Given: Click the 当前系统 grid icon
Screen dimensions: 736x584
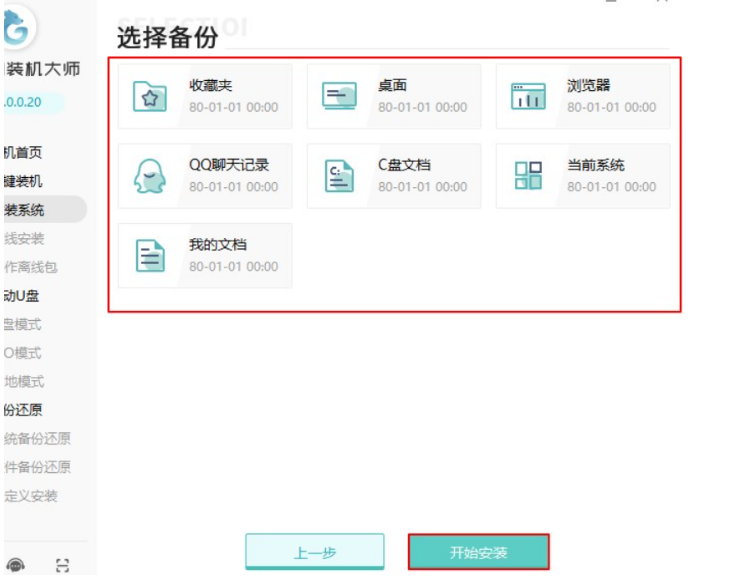Looking at the screenshot, I should [528, 176].
